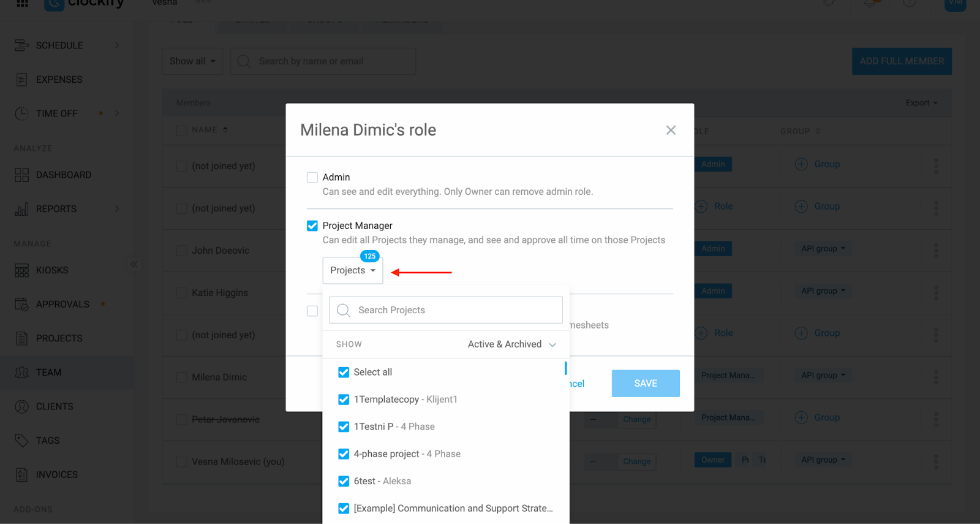Go to the Team menu item
980x524 pixels.
point(49,373)
